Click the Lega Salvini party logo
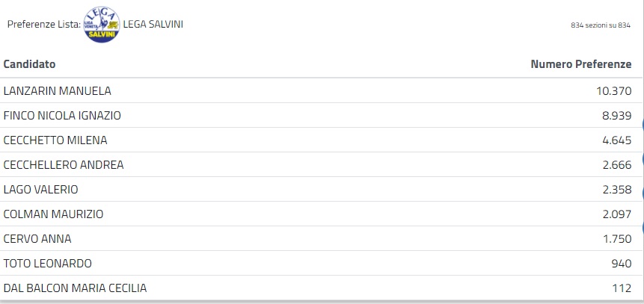Viewport: 644px width, 304px height. pyautogui.click(x=102, y=24)
